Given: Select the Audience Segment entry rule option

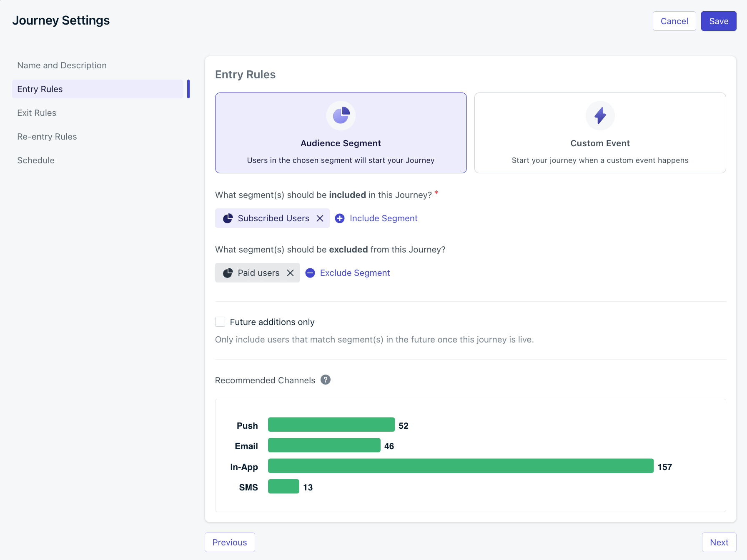Looking at the screenshot, I should pyautogui.click(x=341, y=133).
